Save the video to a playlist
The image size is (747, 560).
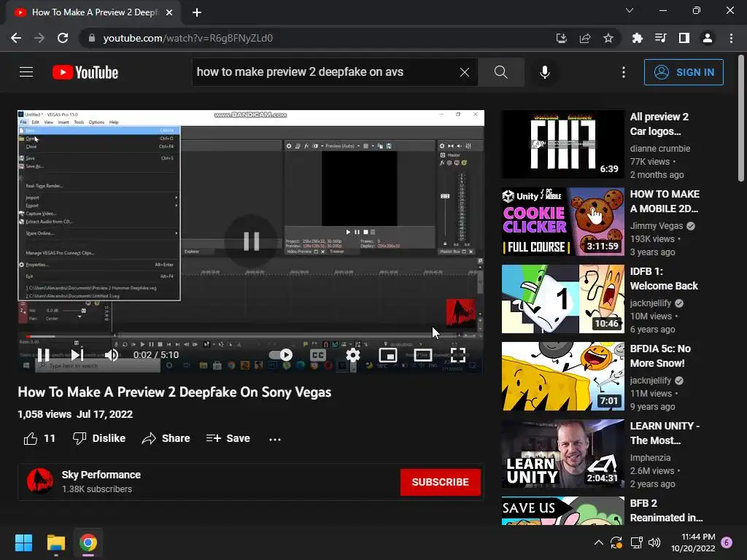tap(228, 438)
